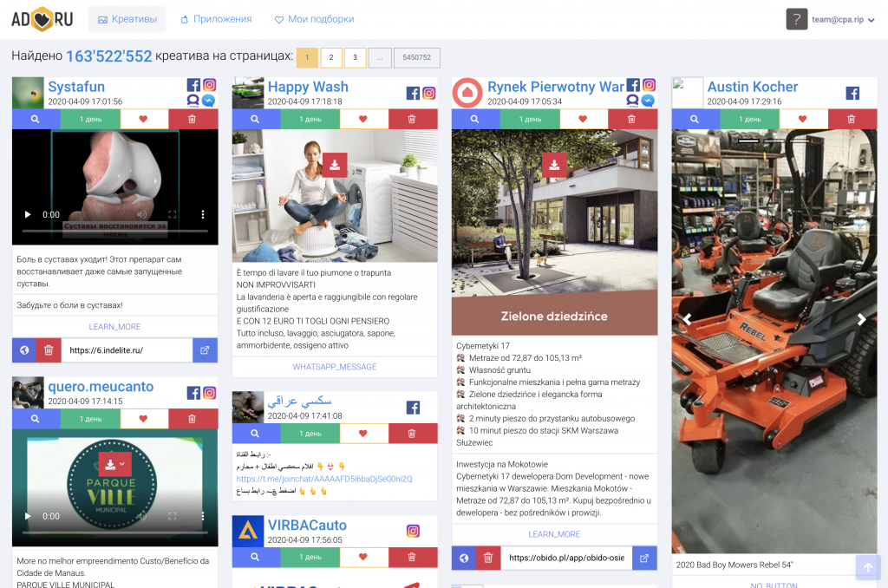Delete the Austin Kocher creative

[852, 119]
